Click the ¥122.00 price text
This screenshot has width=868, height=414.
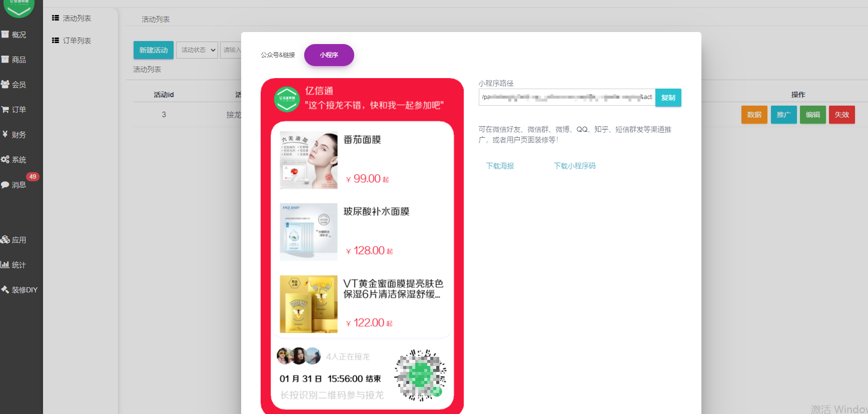(x=369, y=322)
